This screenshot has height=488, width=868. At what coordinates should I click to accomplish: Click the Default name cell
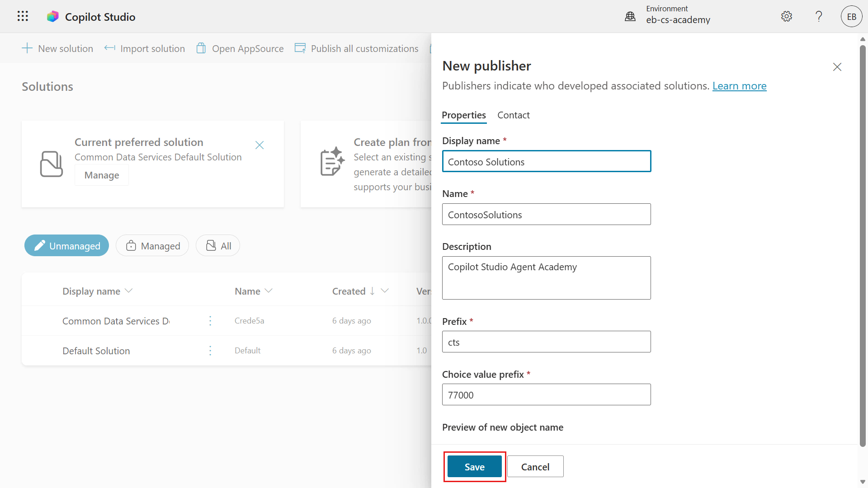tap(248, 351)
